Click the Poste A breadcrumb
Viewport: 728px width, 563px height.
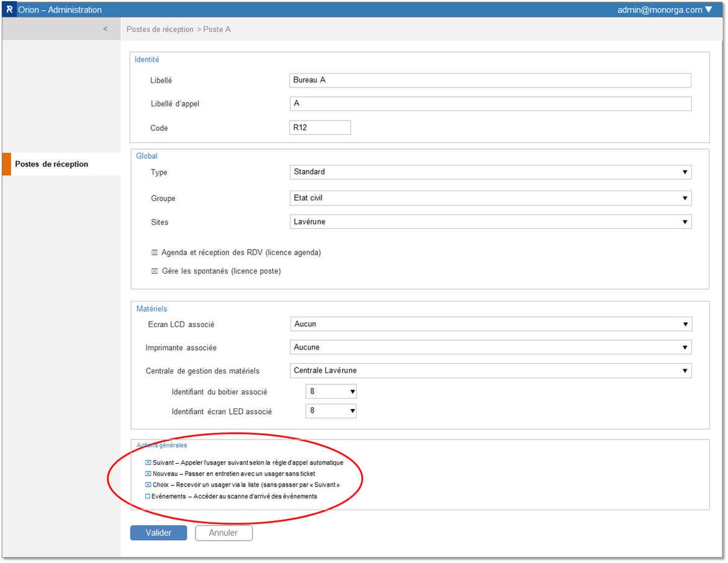(x=217, y=29)
